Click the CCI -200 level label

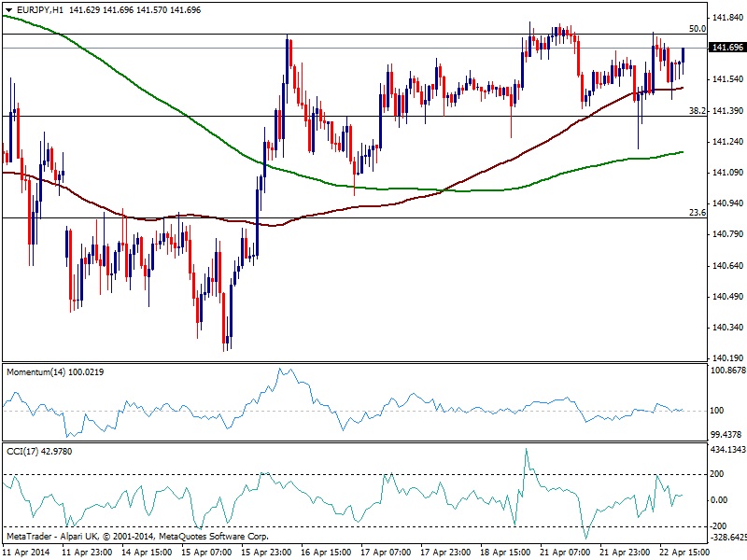[718, 525]
